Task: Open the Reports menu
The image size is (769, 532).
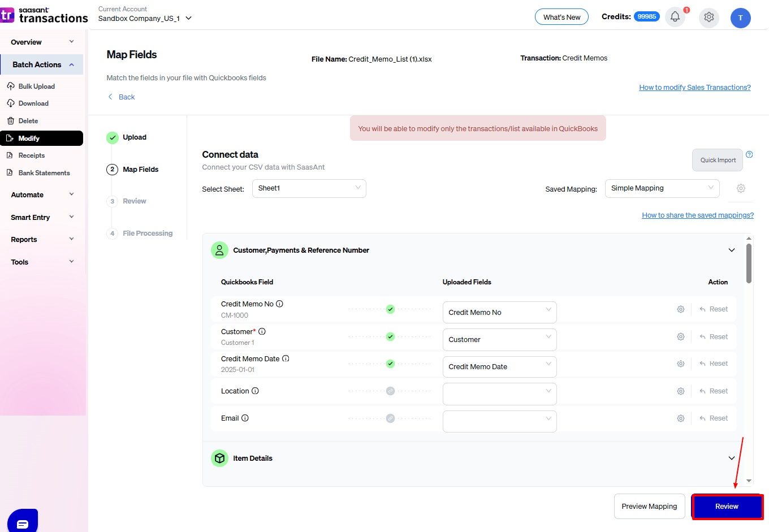Action: coord(24,239)
